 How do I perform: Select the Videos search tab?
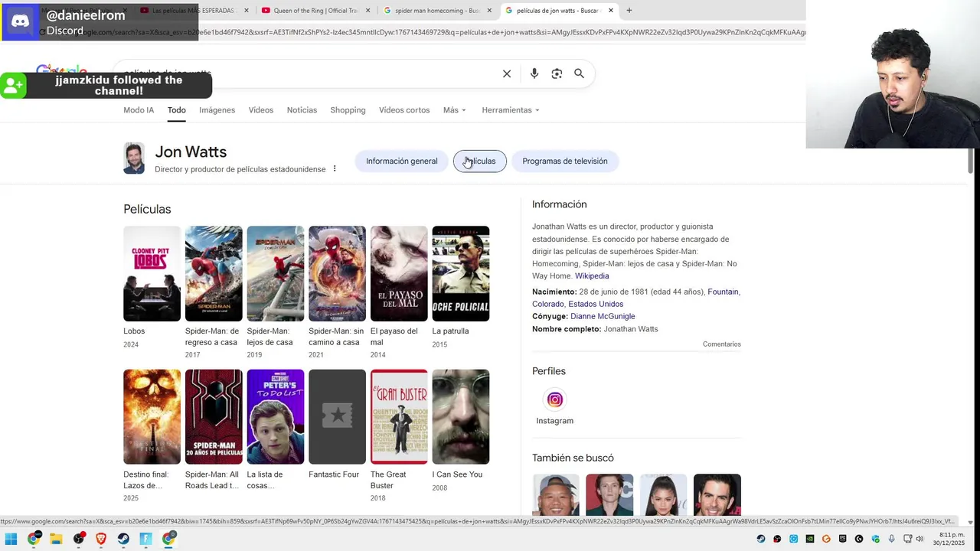coord(261,110)
